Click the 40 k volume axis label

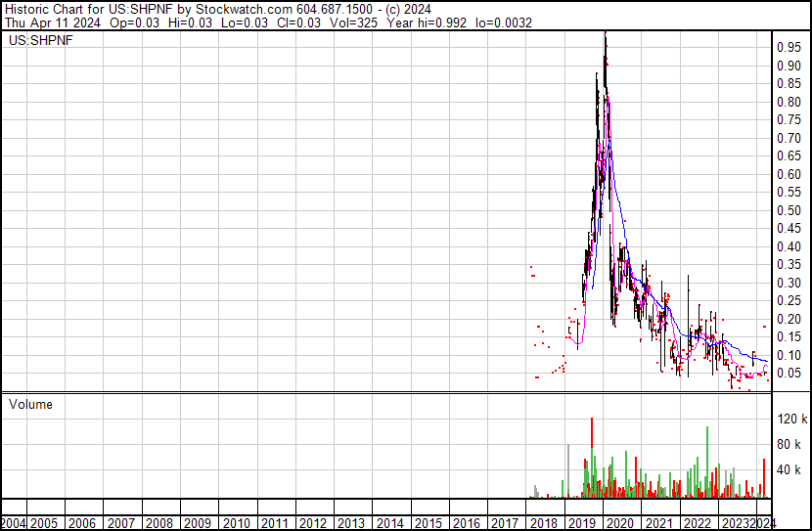pyautogui.click(x=789, y=469)
